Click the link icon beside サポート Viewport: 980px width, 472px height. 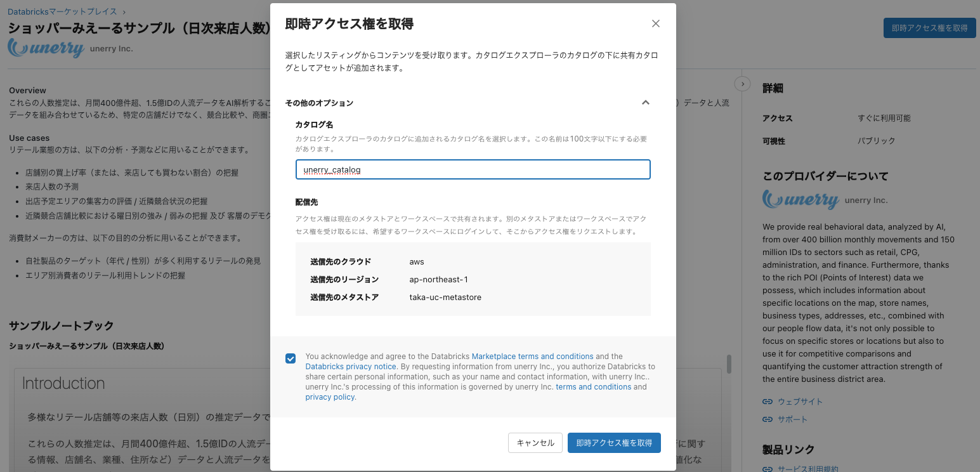(x=768, y=419)
